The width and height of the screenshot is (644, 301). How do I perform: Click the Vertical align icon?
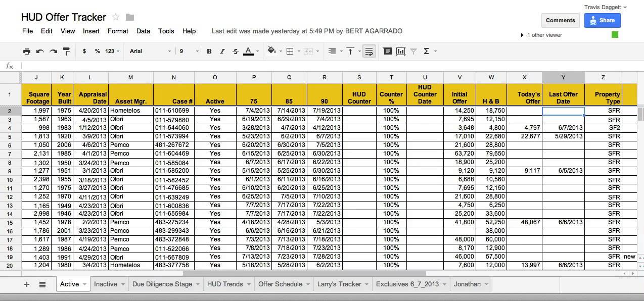click(x=350, y=51)
